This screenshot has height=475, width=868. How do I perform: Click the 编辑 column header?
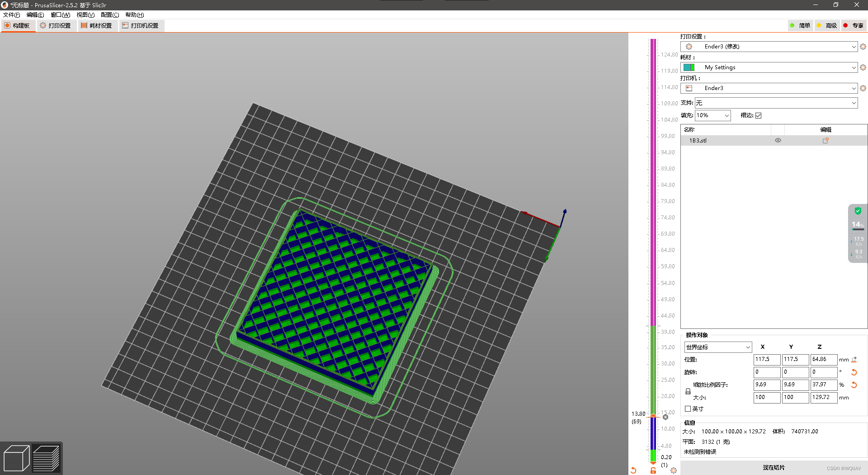tap(826, 130)
